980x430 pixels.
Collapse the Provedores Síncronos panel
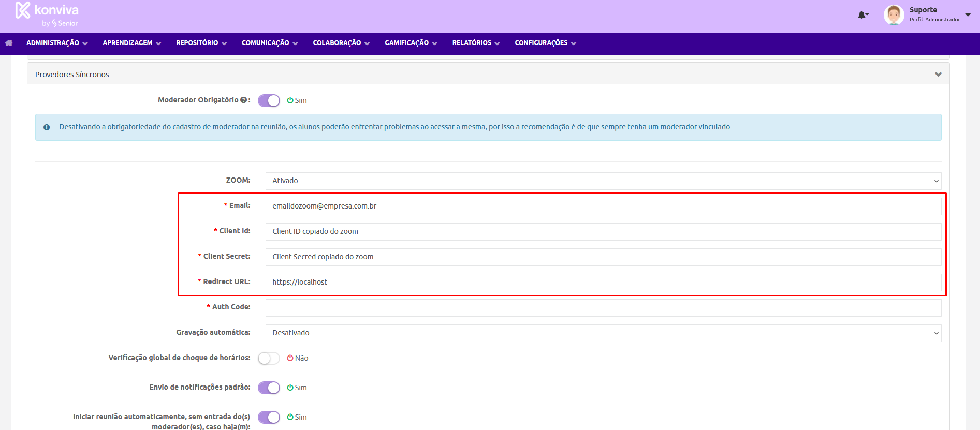click(938, 75)
